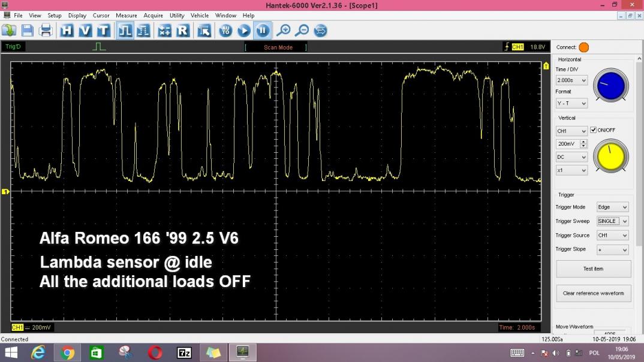The width and height of the screenshot is (644, 362).
Task: Open the Trigger Mode Edge dropdown
Action: tap(612, 207)
